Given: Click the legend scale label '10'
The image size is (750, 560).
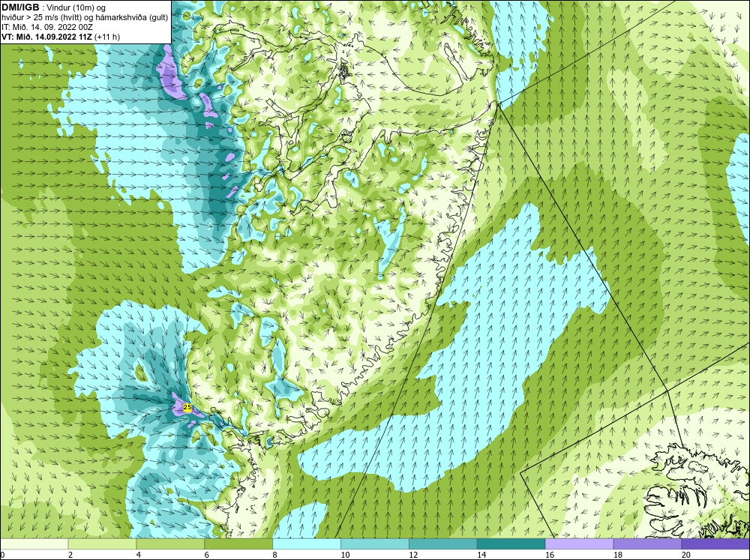Looking at the screenshot, I should click(345, 555).
